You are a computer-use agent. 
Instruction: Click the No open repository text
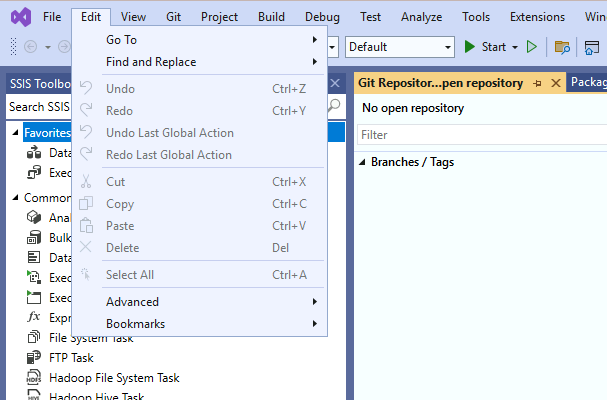coord(413,108)
